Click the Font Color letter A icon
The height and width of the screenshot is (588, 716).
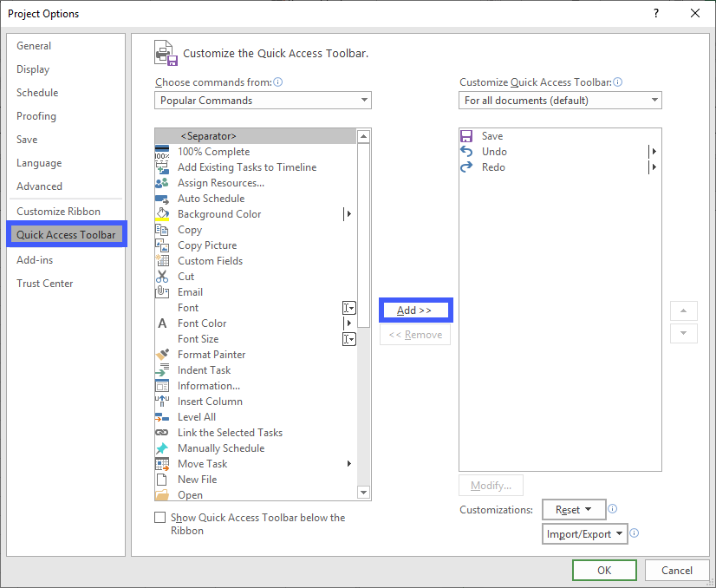pyautogui.click(x=161, y=323)
